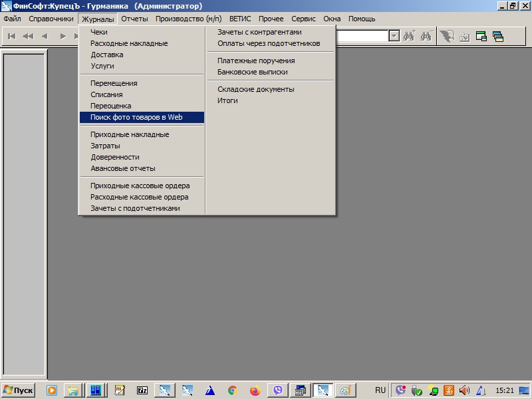Click the Пуск start button
Screen dimensions: 532x399
pos(18,390)
